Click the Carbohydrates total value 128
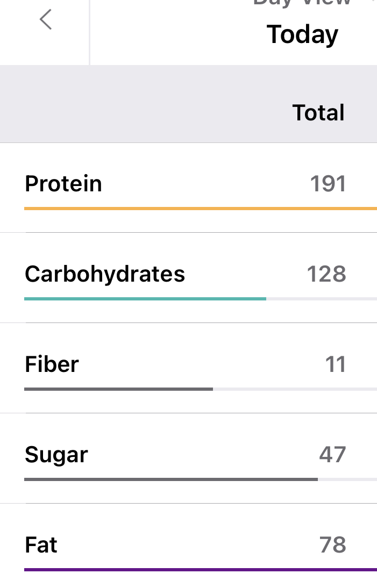 point(326,274)
